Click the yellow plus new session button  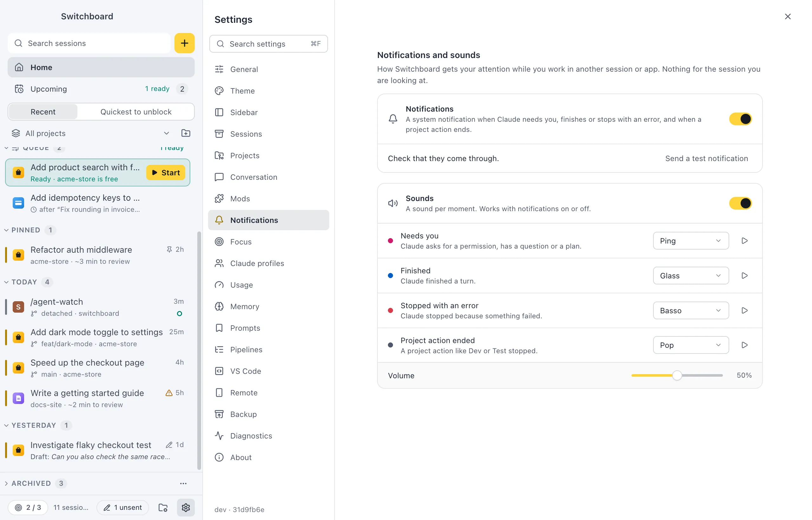(x=184, y=43)
